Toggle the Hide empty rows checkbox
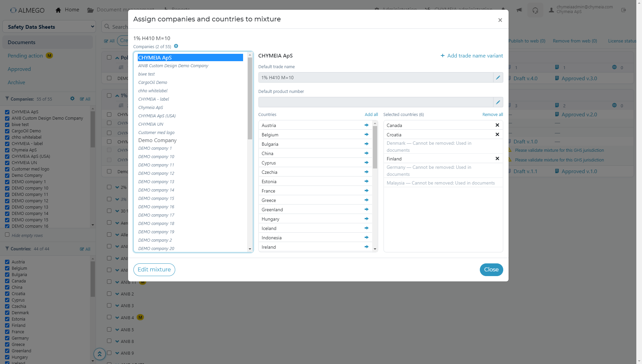This screenshot has height=364, width=642. (x=7, y=235)
